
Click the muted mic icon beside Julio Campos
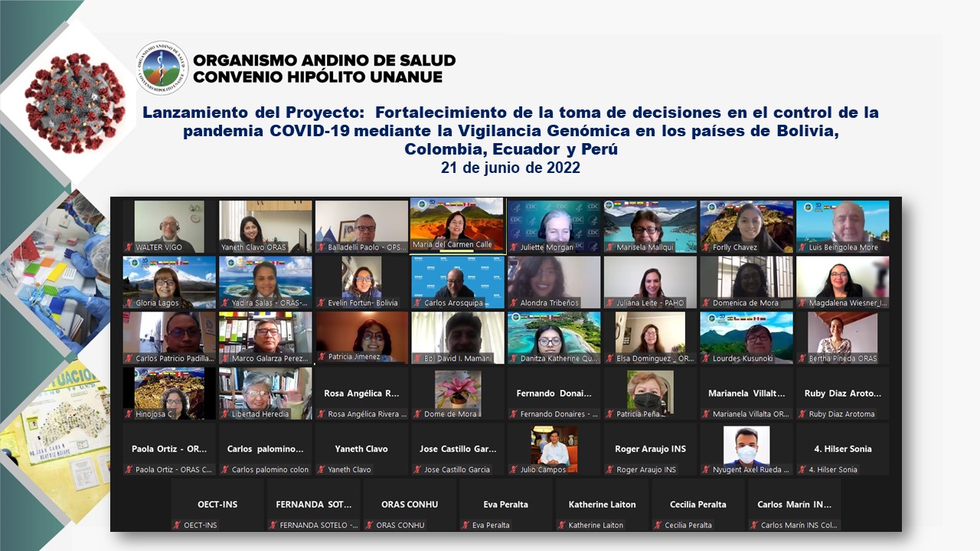pos(514,470)
